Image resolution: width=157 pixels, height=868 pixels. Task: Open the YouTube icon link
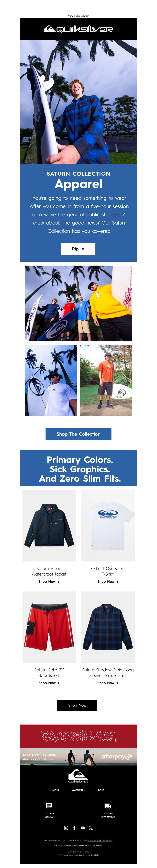(83, 828)
